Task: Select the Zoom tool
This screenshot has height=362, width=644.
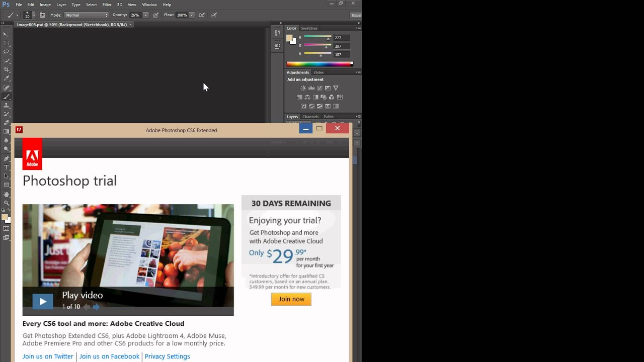Action: click(x=7, y=203)
